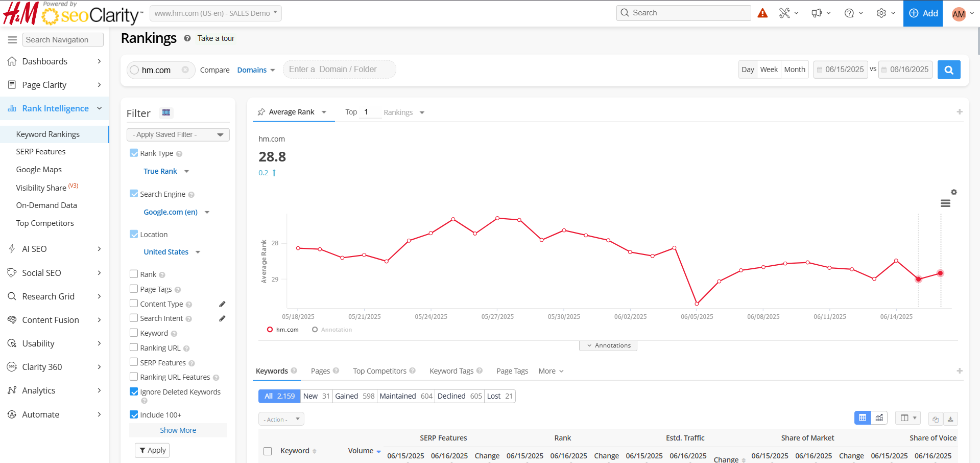The image size is (980, 463).
Task: Switch to the Top Competitors tab
Action: coord(379,371)
